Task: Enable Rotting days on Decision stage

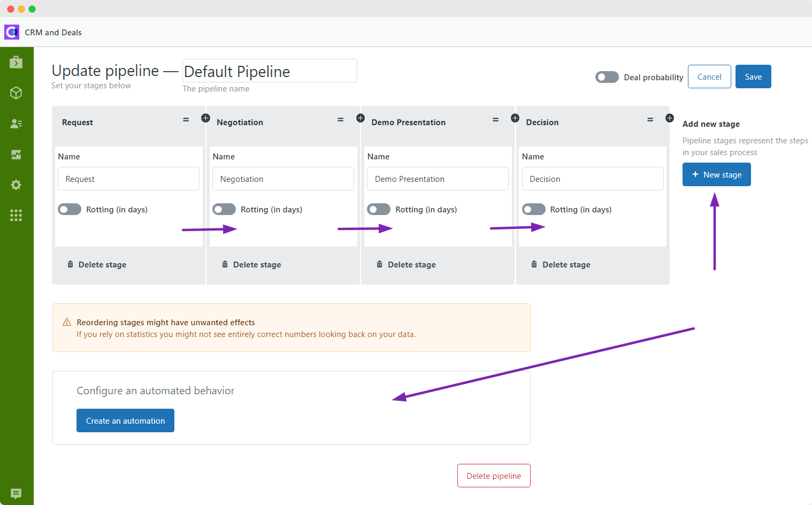Action: tap(533, 209)
